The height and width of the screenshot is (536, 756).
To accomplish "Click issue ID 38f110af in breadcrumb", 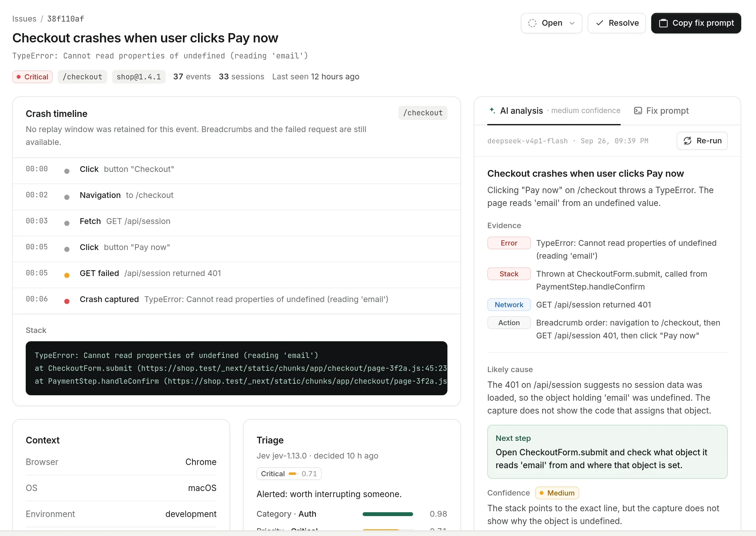I will (x=65, y=19).
